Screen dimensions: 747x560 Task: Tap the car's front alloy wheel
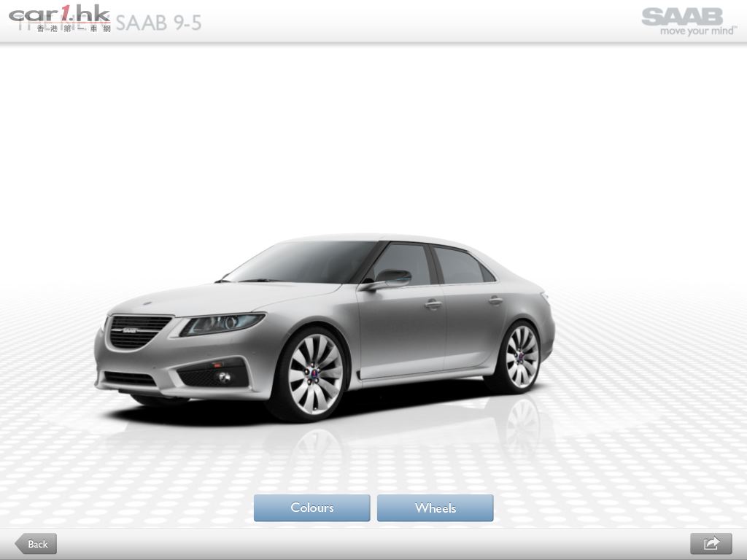click(x=314, y=373)
